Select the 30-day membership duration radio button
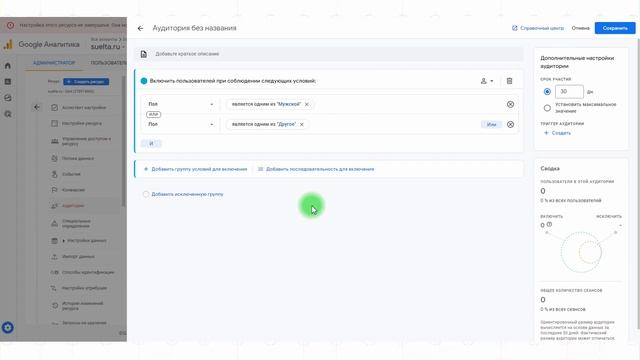Image resolution: width=640 pixels, height=360 pixels. 547,91
